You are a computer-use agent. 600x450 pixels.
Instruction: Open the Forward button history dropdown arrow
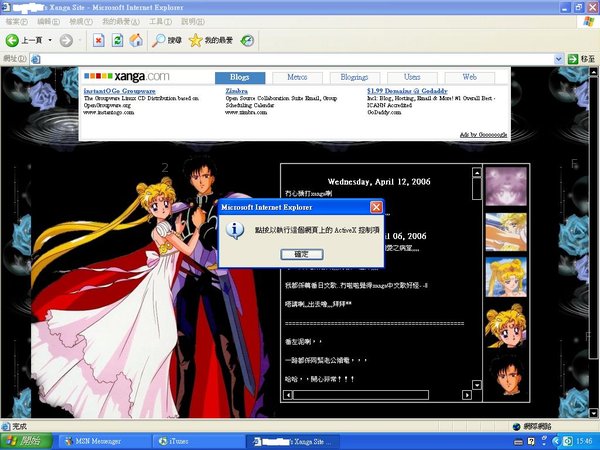click(80, 40)
